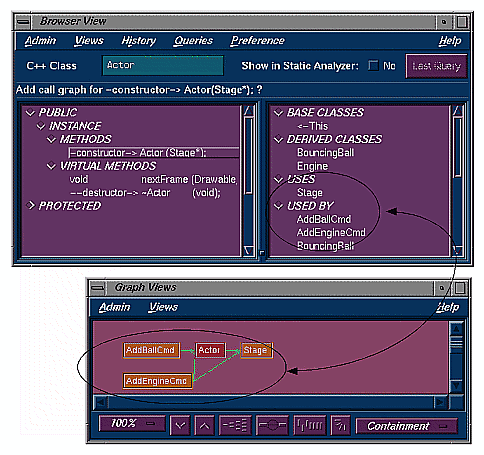Image resolution: width=484 pixels, height=455 pixels.
Task: Select BouncingBall under USED BY
Action: (325, 246)
